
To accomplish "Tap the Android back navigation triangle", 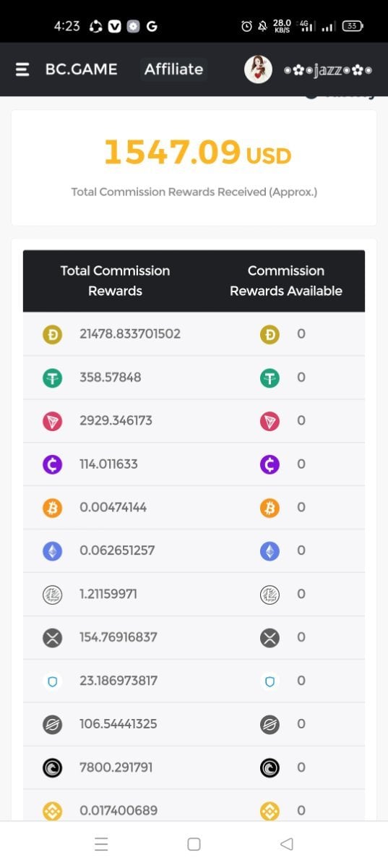I will coord(286,844).
